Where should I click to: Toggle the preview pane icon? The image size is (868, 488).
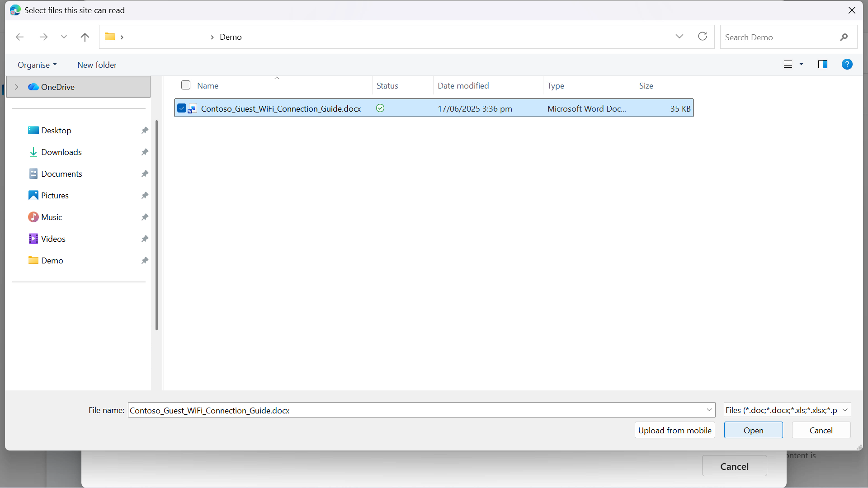822,64
